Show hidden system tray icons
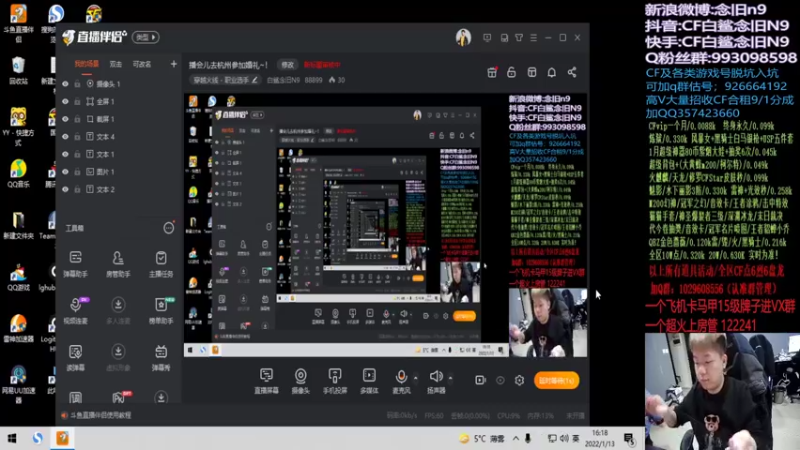The height and width of the screenshot is (450, 800). pos(515,438)
